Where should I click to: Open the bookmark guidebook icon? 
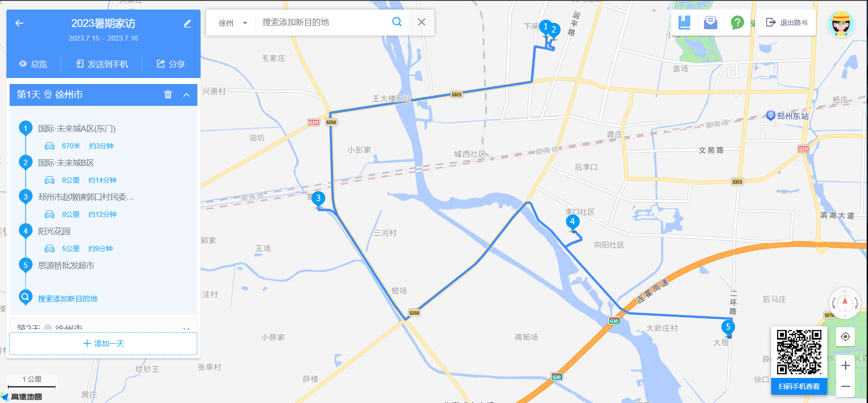tap(684, 22)
